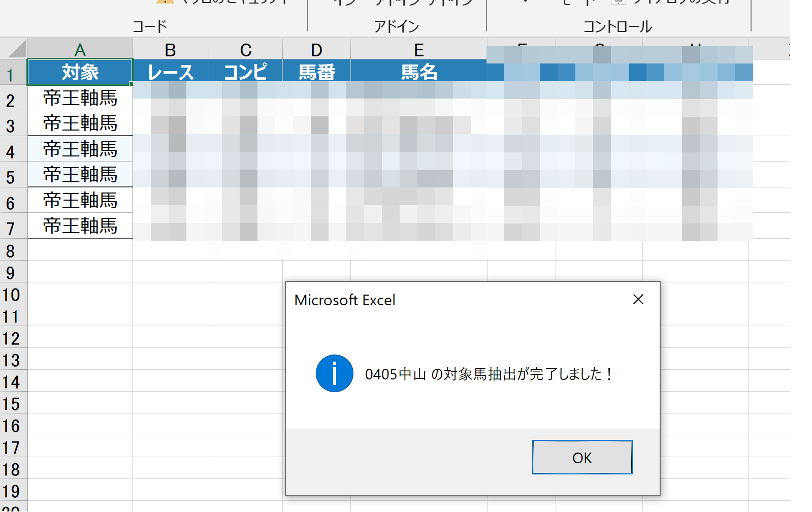Click the 馬番 header cell
This screenshot has height=512, width=812.
316,72
